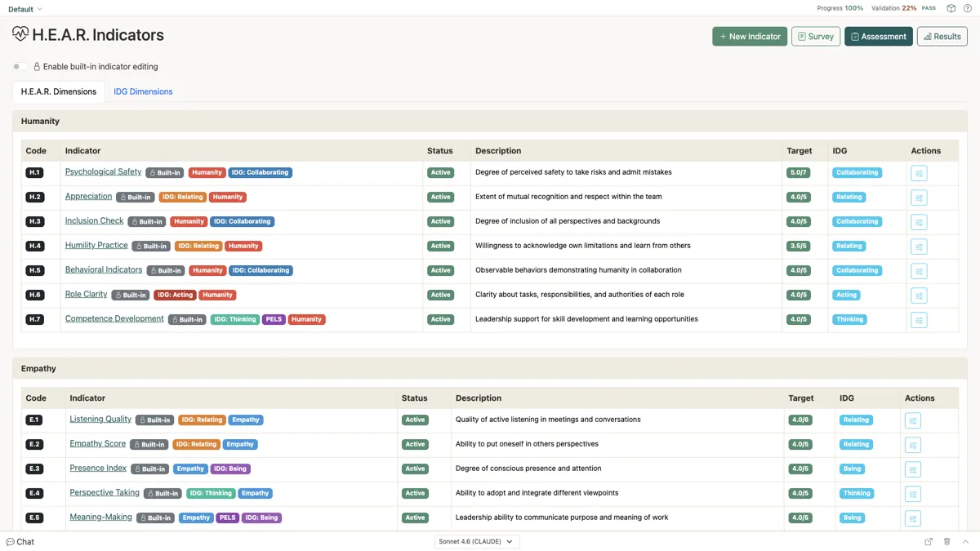Open Inclusion Check indicator link

click(94, 220)
